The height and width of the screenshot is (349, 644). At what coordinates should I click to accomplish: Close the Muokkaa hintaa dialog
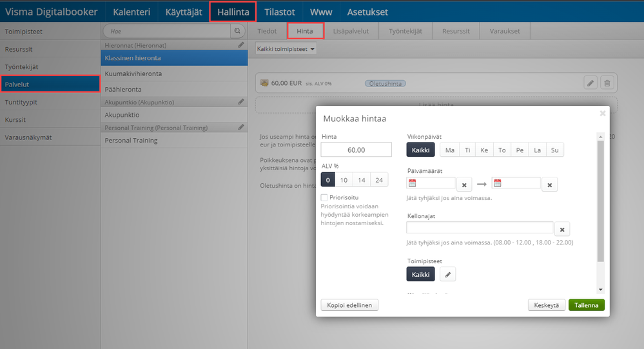pyautogui.click(x=603, y=113)
